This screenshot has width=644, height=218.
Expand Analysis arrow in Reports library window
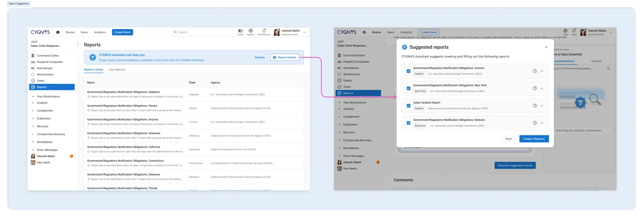(33, 103)
